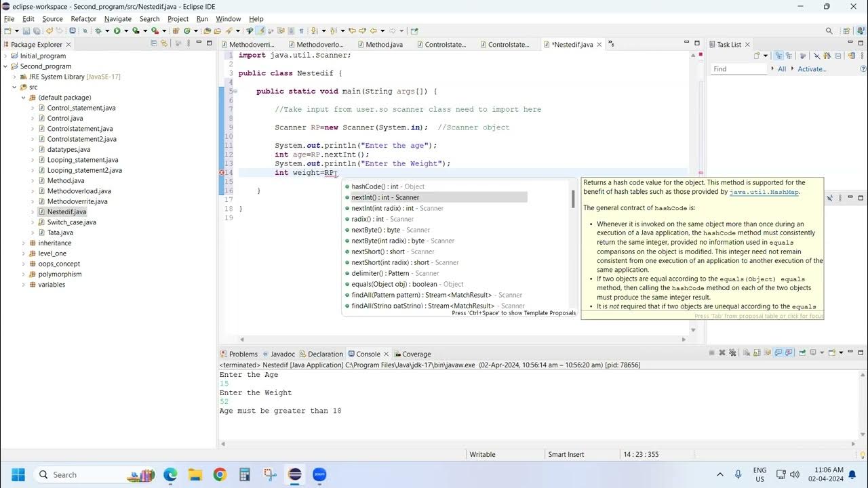This screenshot has width=868, height=488.
Task: Open the toolbar Search magnifier icon
Action: coord(829,30)
